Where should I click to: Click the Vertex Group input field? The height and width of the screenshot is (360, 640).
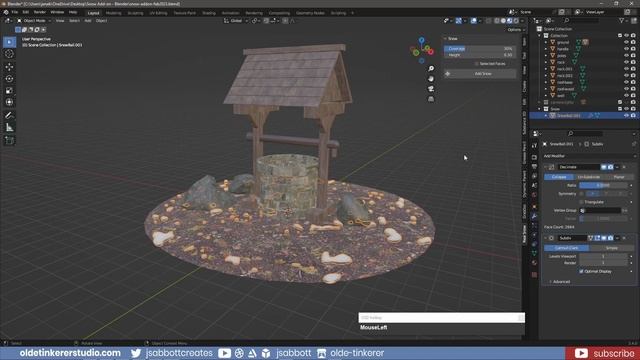click(600, 210)
